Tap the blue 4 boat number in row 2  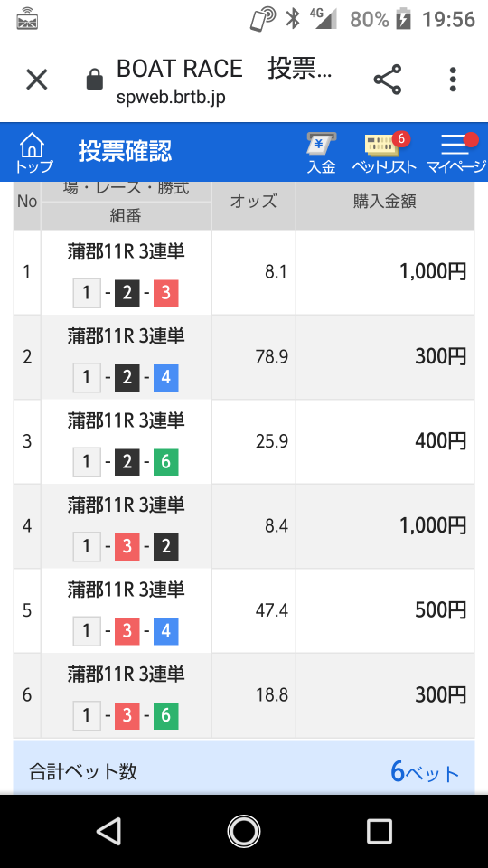click(166, 378)
